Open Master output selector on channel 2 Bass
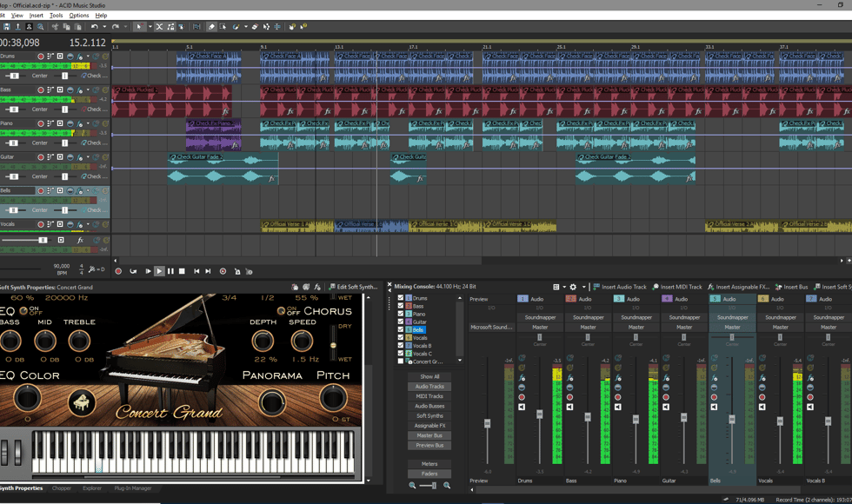Viewport: 852px width, 504px height. click(x=589, y=327)
